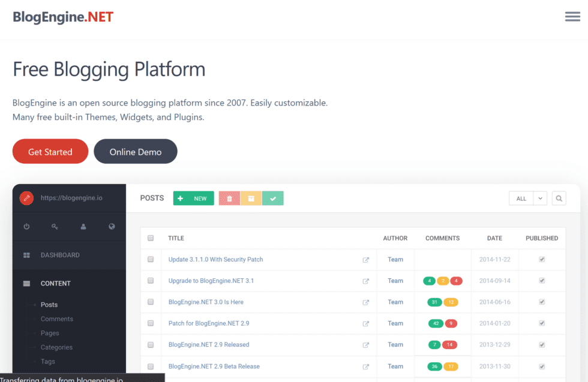The image size is (588, 382).
Task: Click the red trash delete button
Action: [229, 198]
